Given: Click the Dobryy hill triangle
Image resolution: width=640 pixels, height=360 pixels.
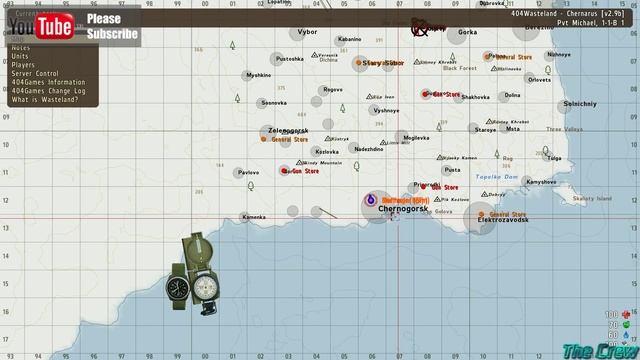Looking at the screenshot, I should [484, 194].
